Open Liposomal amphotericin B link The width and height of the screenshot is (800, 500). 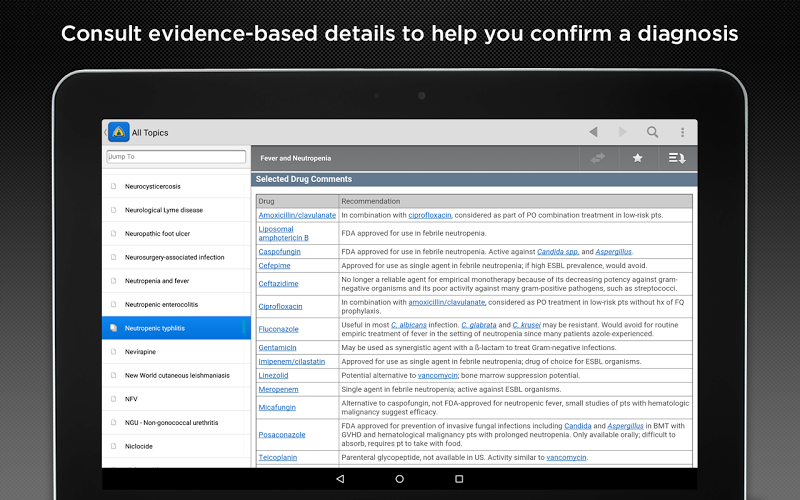pos(283,233)
